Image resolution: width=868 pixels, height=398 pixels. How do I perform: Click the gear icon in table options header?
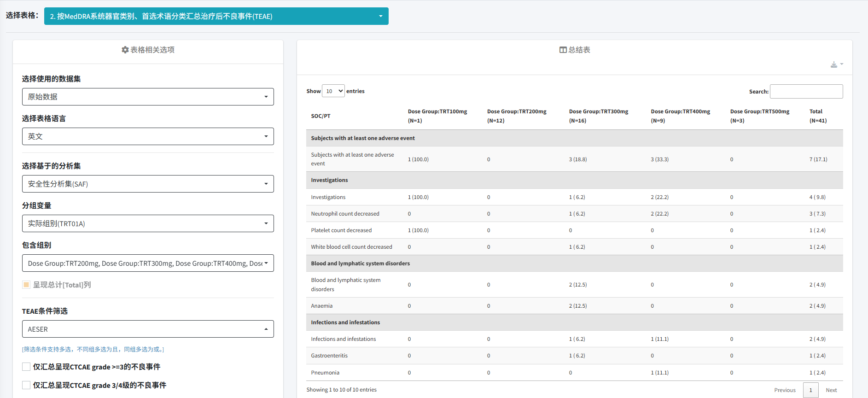pos(125,50)
